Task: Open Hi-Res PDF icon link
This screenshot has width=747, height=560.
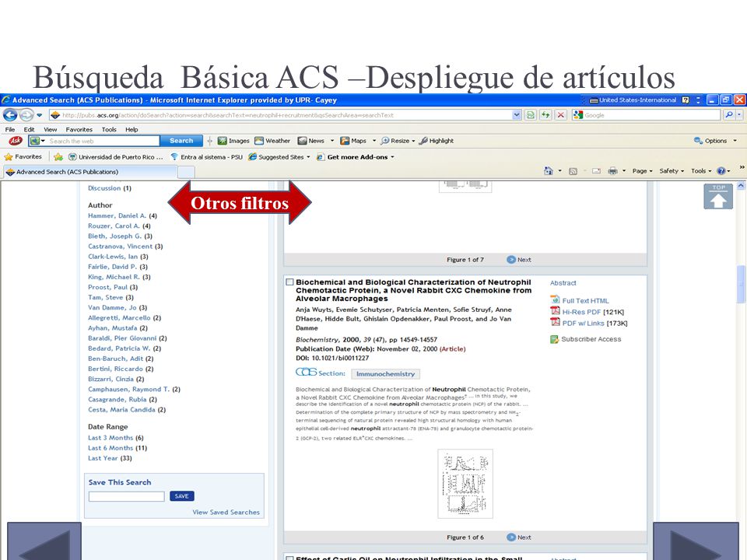Action: click(x=555, y=311)
